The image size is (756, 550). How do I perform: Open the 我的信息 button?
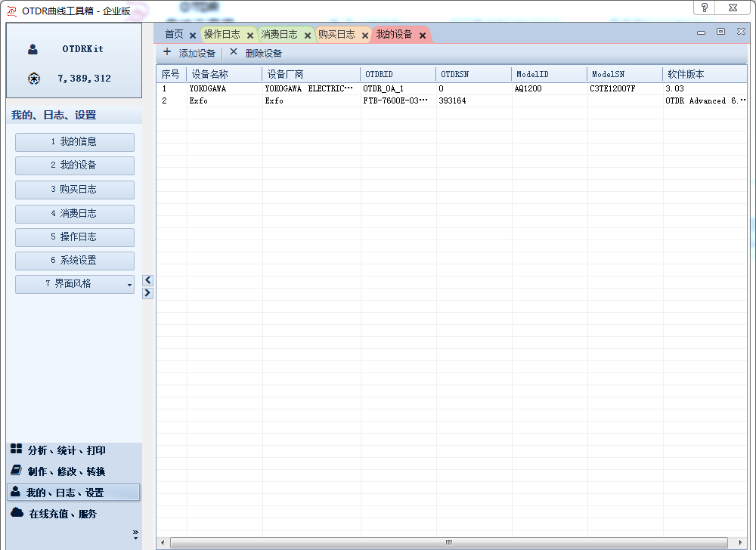[x=75, y=142]
